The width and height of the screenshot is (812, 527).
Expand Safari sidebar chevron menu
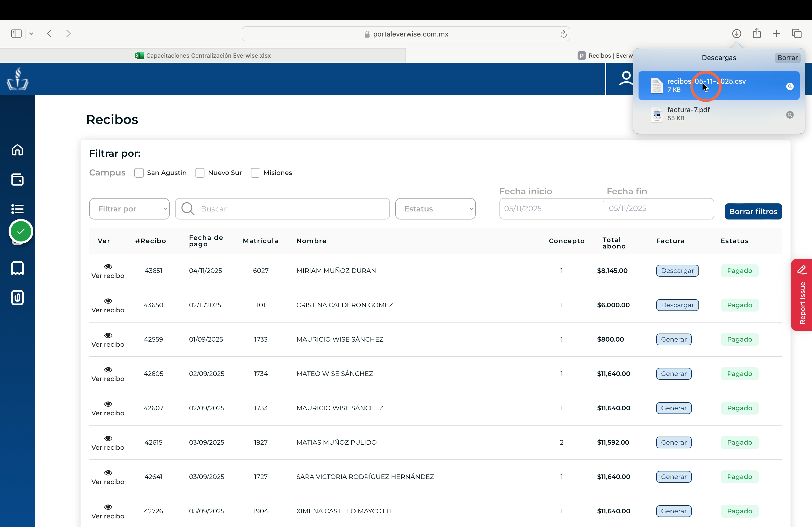tap(31, 33)
